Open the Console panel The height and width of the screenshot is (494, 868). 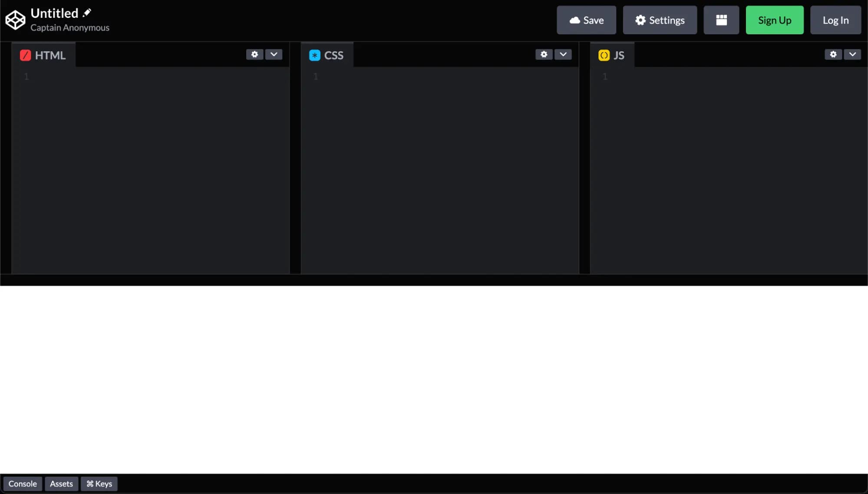23,483
